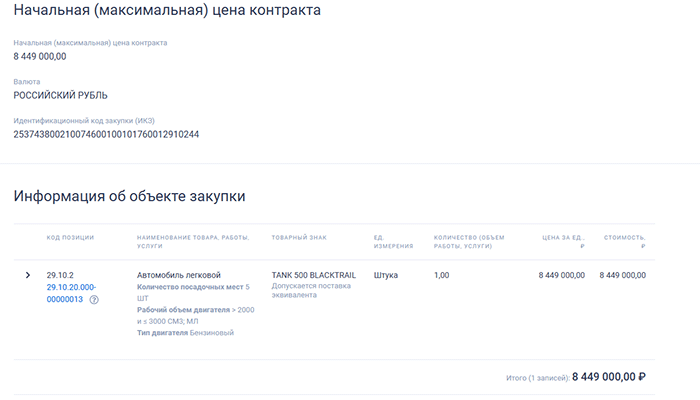The height and width of the screenshot is (400, 700).
Task: Open the help icon next to position code
Action: click(94, 299)
